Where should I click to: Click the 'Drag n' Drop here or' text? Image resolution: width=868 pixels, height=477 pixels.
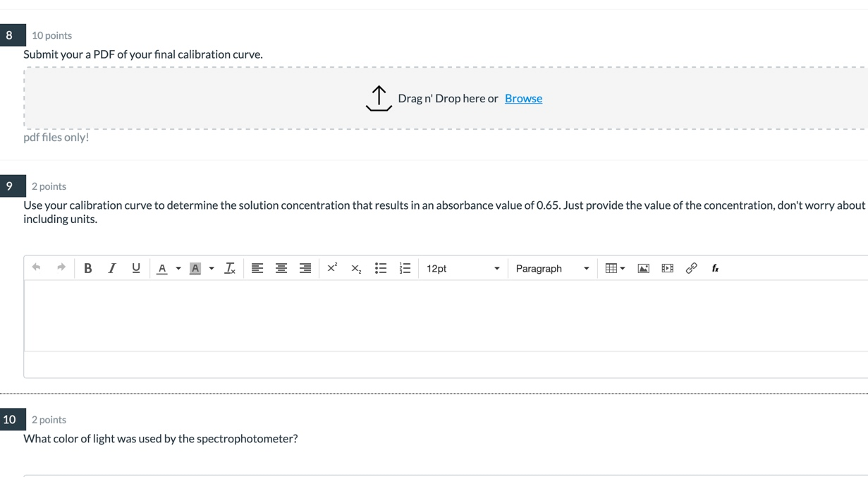[448, 98]
